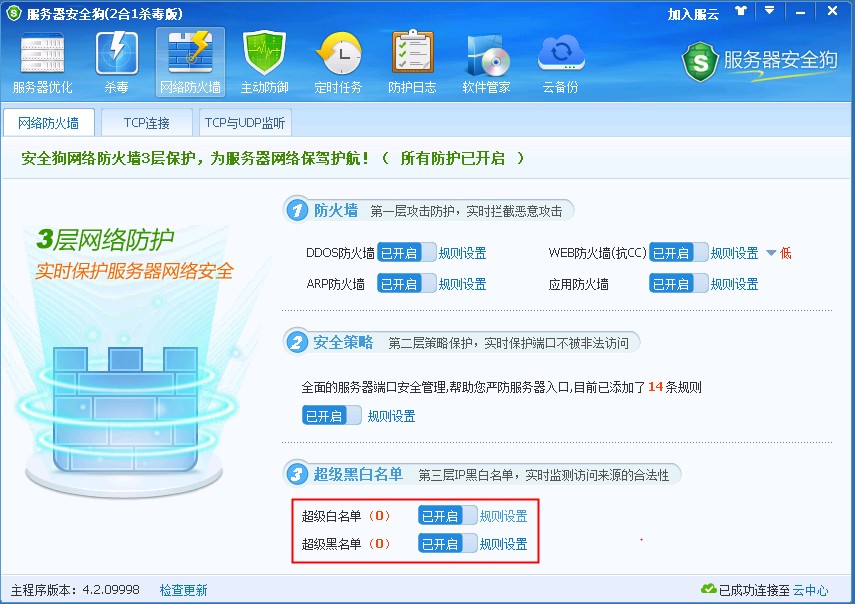The width and height of the screenshot is (855, 604).
Task: Open 规则设置 for 安全策略
Action: coord(391,416)
